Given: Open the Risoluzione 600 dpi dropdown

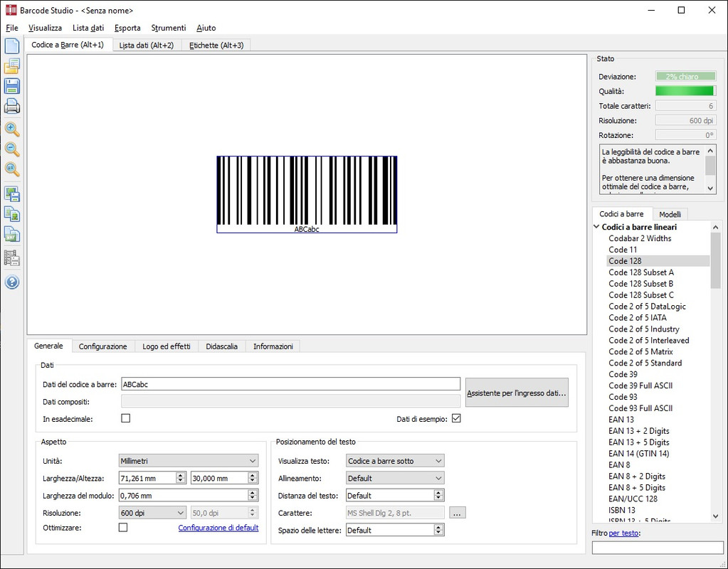Looking at the screenshot, I should [152, 513].
